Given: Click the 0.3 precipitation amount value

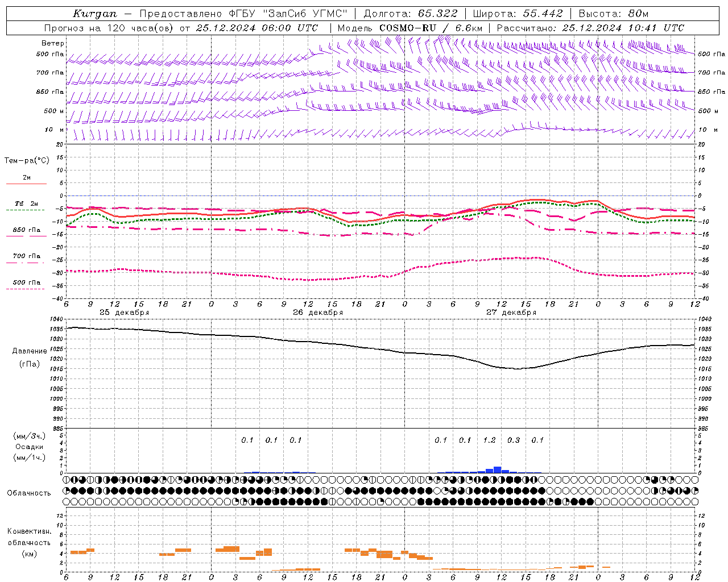Looking at the screenshot, I should (513, 440).
